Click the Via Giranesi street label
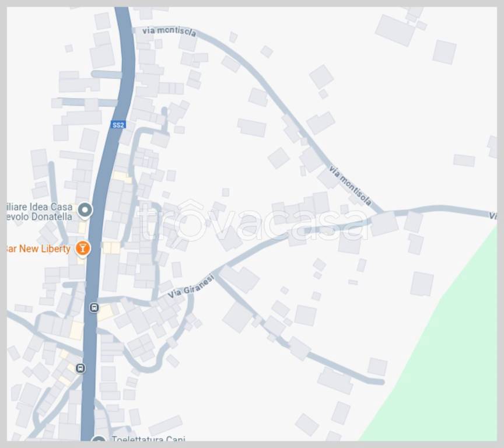Viewport: 504px width, 448px height. point(191,286)
